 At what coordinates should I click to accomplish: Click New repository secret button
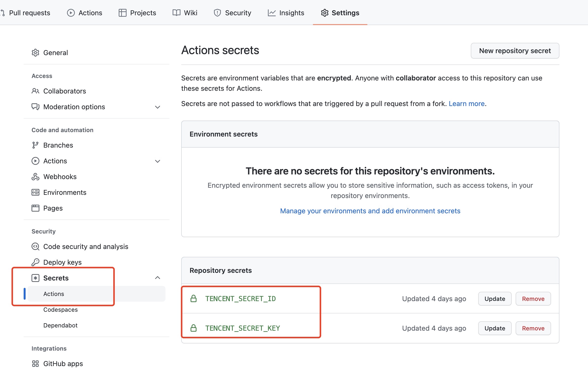(x=515, y=51)
